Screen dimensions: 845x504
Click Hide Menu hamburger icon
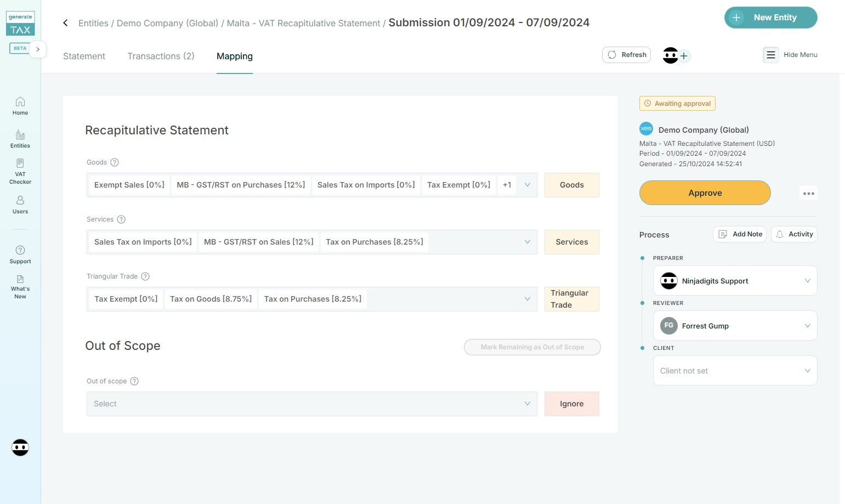pos(770,55)
